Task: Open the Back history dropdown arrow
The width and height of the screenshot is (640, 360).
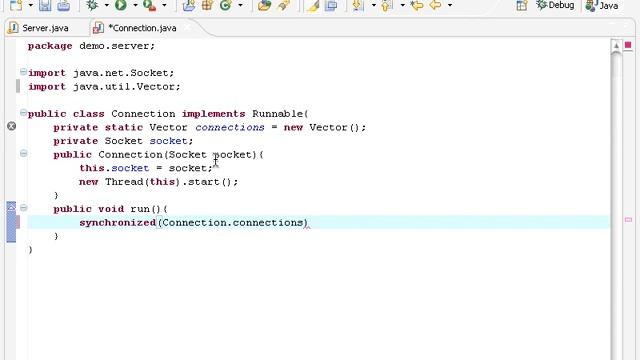Action: coord(449,5)
